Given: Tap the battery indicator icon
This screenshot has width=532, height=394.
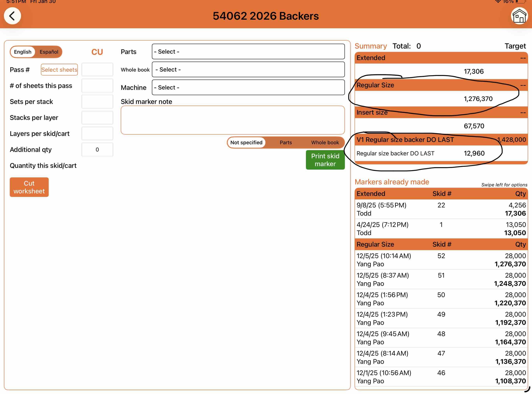Looking at the screenshot, I should tap(521, 1).
